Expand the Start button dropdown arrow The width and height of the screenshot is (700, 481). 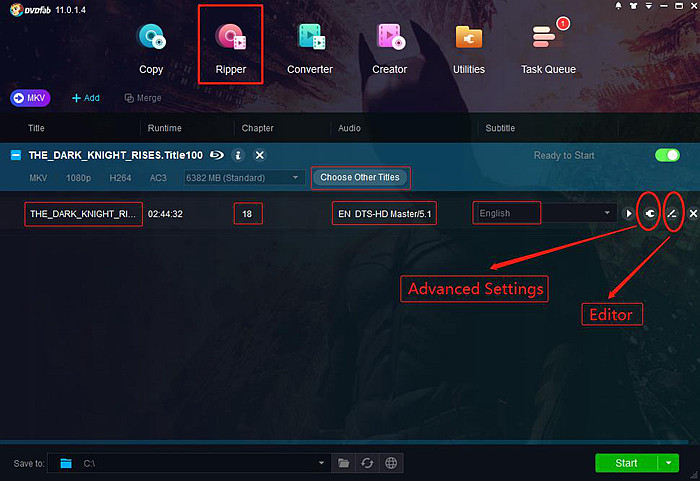click(x=669, y=463)
